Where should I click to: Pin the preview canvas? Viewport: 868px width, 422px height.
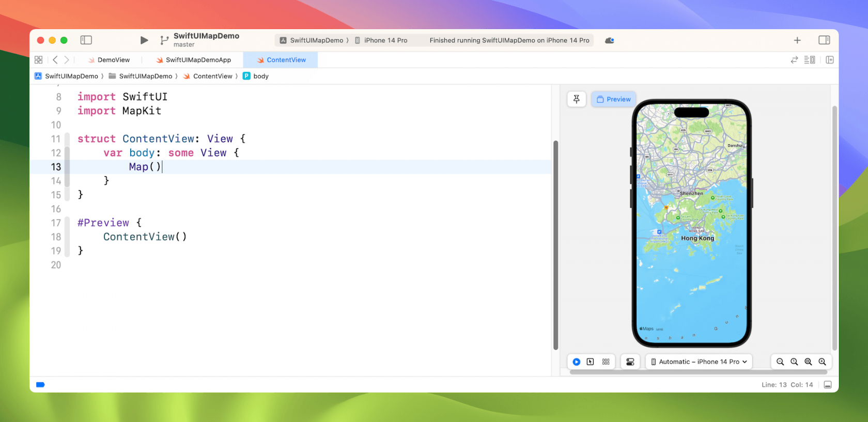coord(577,99)
